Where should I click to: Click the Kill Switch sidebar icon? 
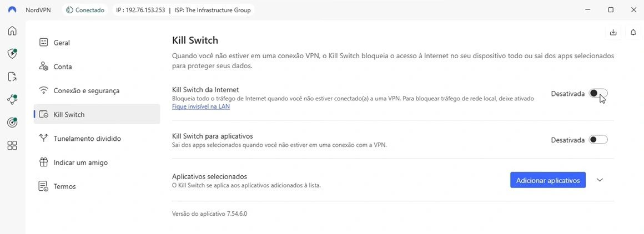pos(43,115)
